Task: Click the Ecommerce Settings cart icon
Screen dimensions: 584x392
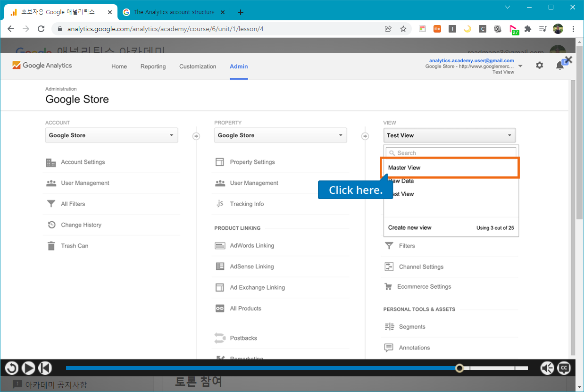Action: (388, 286)
